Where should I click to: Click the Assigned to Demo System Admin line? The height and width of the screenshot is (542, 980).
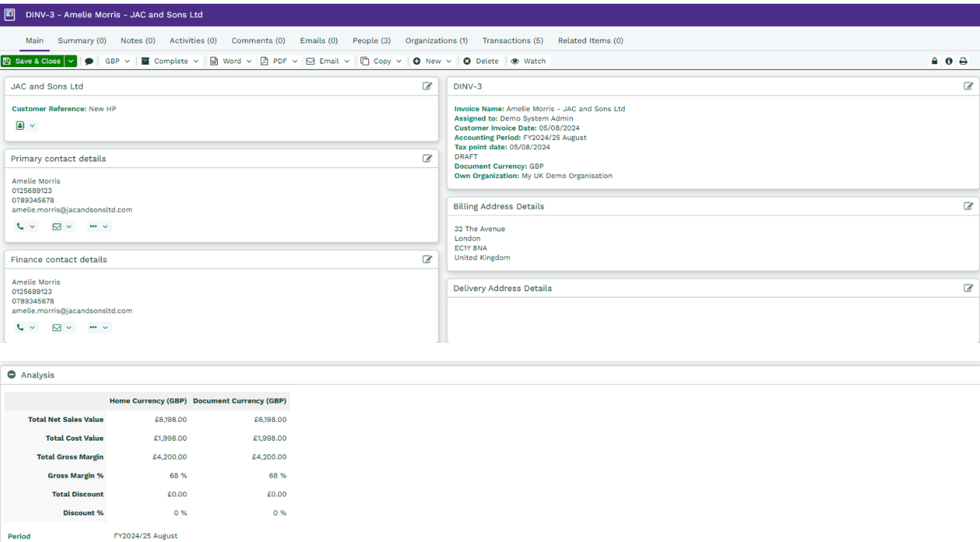coord(514,119)
